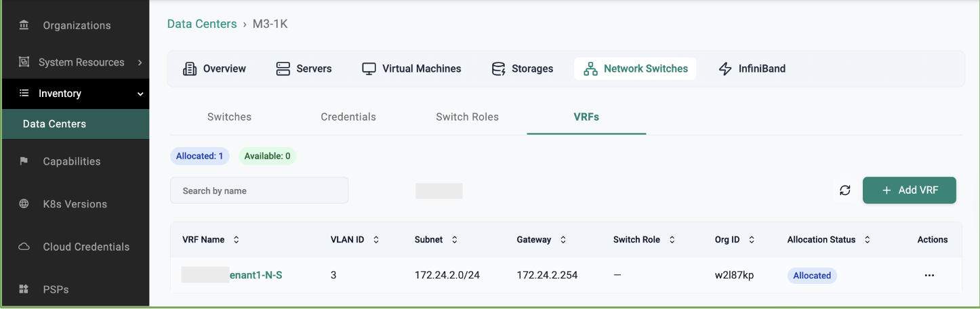The width and height of the screenshot is (980, 309).
Task: Sort by the VLAN ID column
Action: point(376,240)
